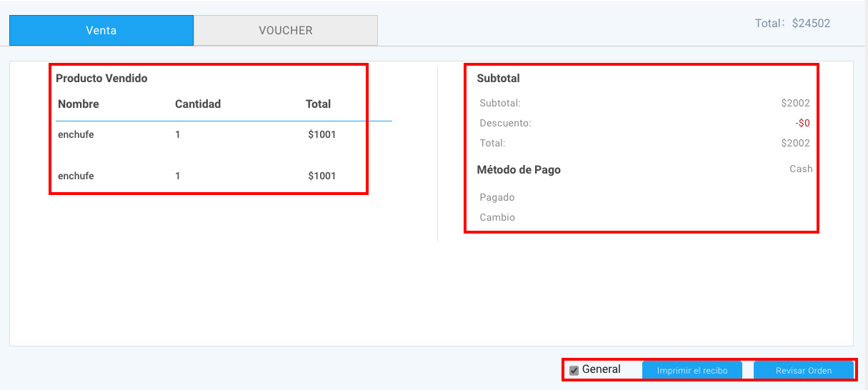Screen dimensions: 868x390
Task: Click the Nombre column header
Action: [79, 104]
